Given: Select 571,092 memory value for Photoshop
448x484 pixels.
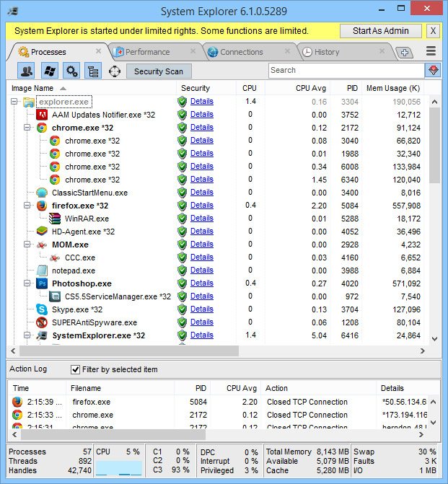Looking at the screenshot, I should click(406, 283).
